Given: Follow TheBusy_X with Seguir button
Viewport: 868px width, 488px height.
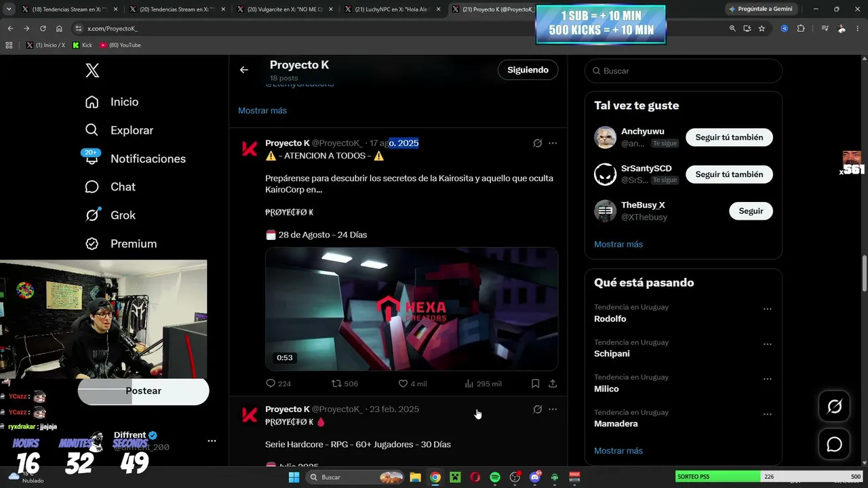Looking at the screenshot, I should click(x=751, y=211).
